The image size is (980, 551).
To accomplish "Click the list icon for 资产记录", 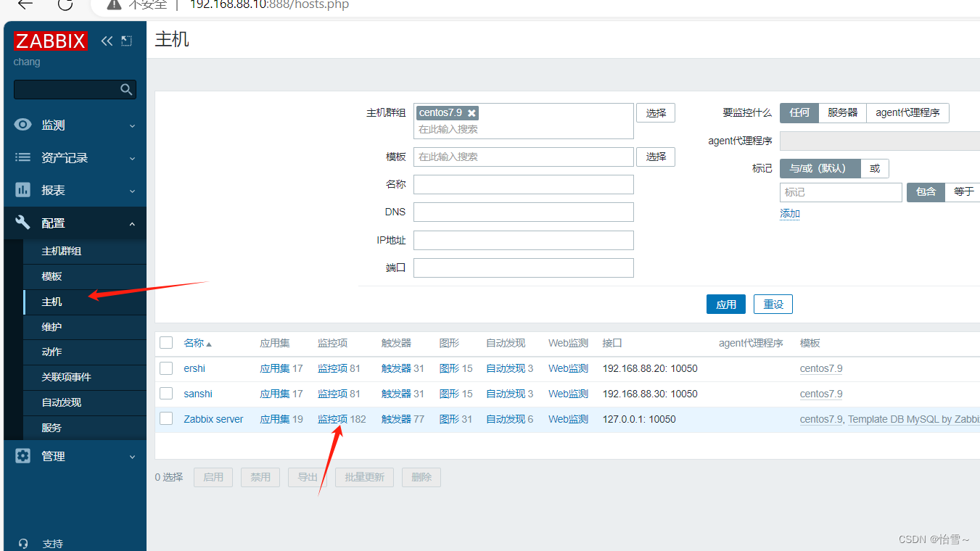I will [x=23, y=157].
